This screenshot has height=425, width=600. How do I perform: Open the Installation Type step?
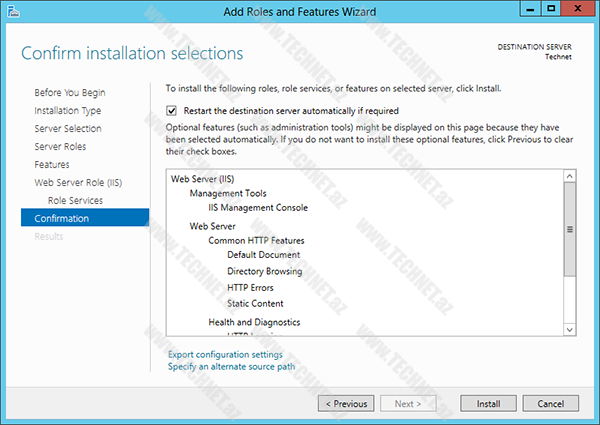click(67, 110)
